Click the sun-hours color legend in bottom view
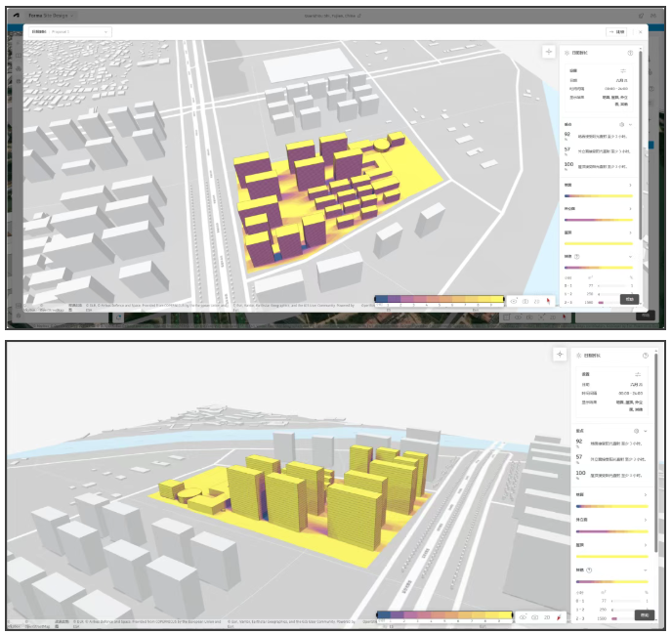 click(x=444, y=615)
